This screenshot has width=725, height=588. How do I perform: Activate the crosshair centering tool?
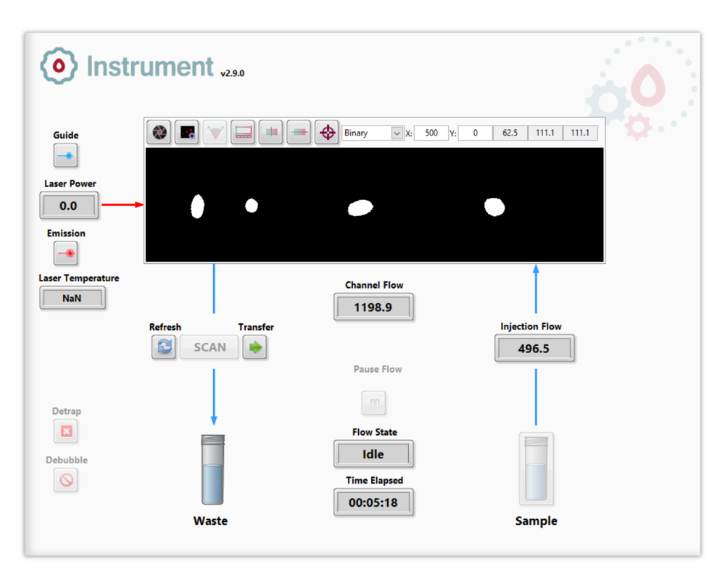(326, 132)
